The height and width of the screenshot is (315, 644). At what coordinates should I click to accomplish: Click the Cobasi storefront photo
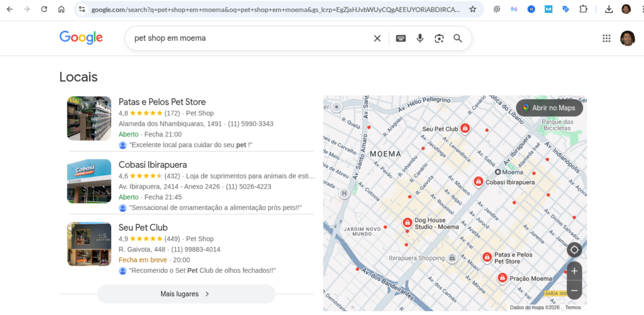89,181
